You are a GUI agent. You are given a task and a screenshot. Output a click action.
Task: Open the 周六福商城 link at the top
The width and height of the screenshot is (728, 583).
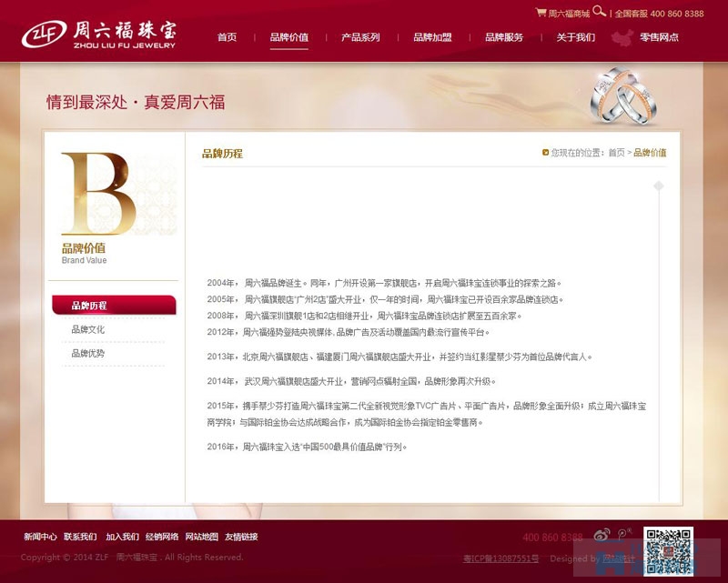pos(569,14)
